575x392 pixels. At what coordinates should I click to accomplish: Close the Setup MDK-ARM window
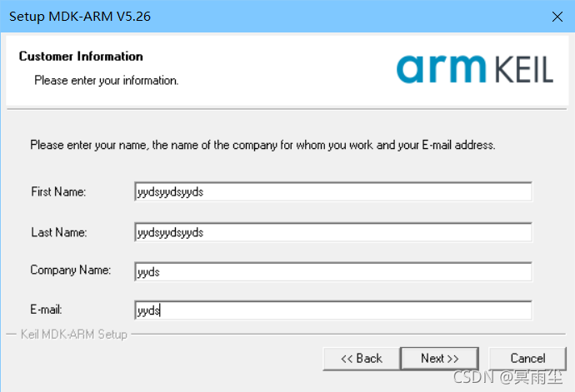click(557, 17)
